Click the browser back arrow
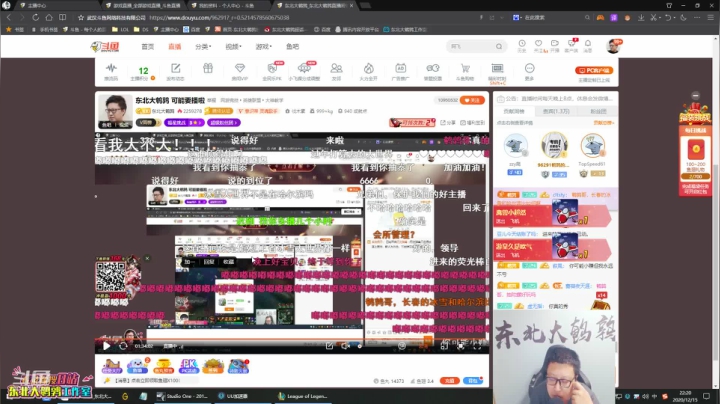 [8, 17]
